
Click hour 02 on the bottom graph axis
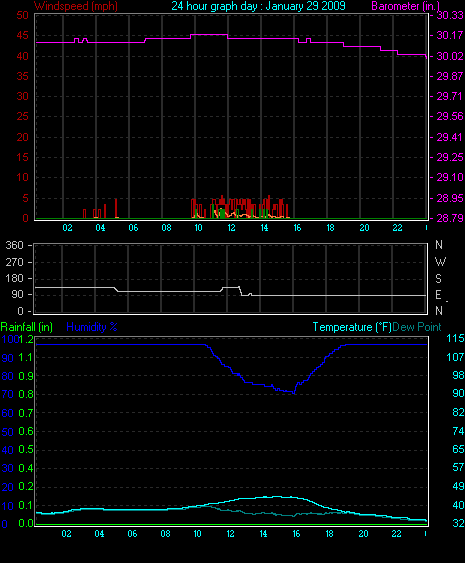click(x=66, y=534)
